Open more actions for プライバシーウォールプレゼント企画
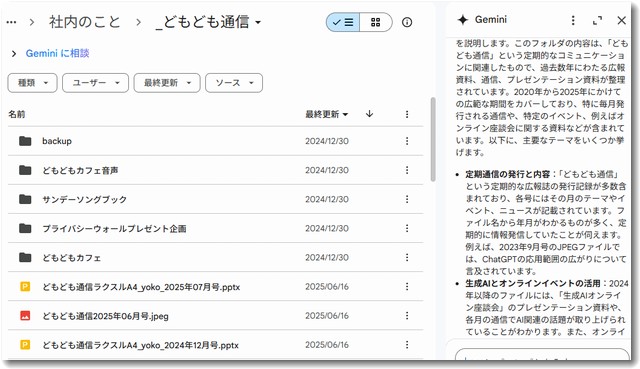The width and height of the screenshot is (640, 369). pyautogui.click(x=407, y=228)
